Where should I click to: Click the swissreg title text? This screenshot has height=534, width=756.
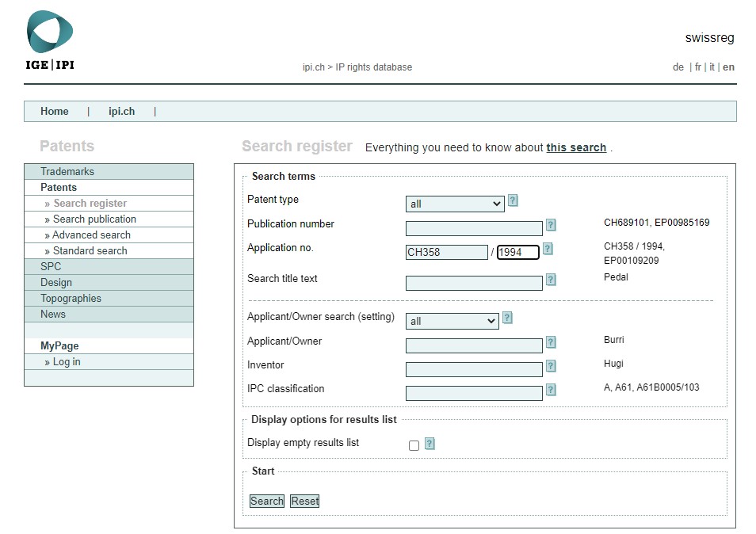point(710,37)
